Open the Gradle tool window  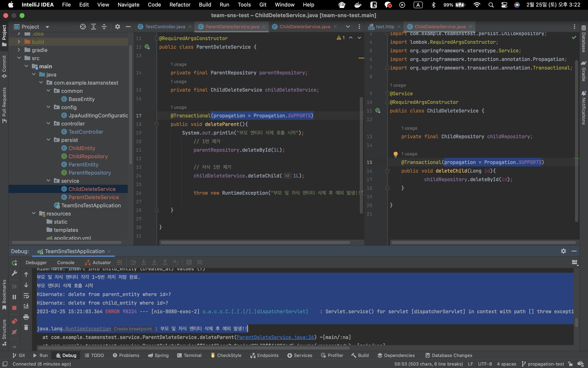tap(584, 71)
